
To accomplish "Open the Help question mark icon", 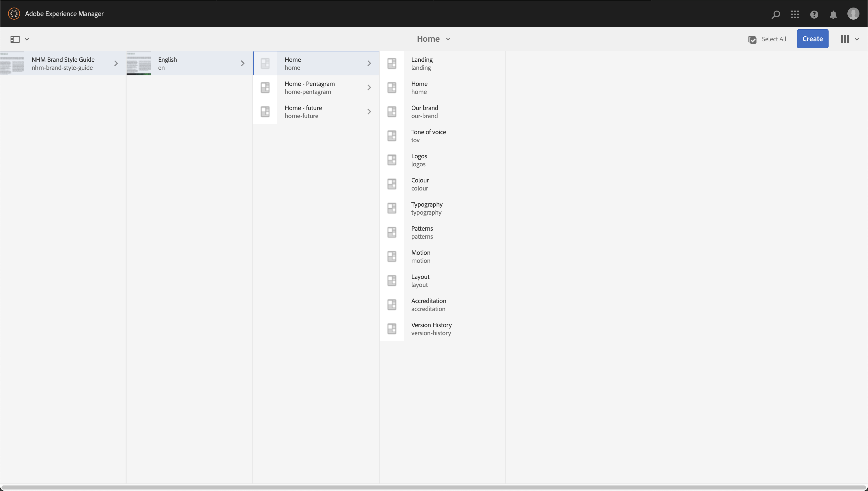I will 814,15.
